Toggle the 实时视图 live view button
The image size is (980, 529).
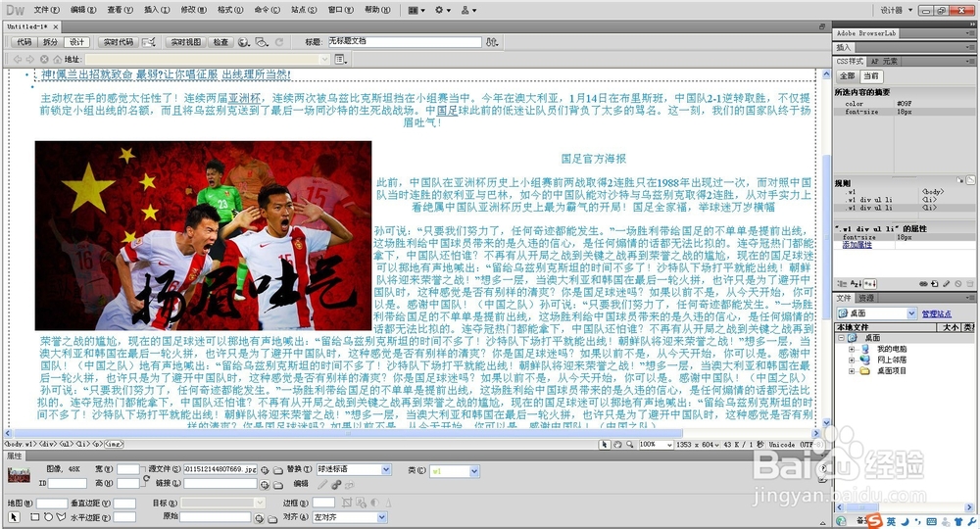(185, 42)
